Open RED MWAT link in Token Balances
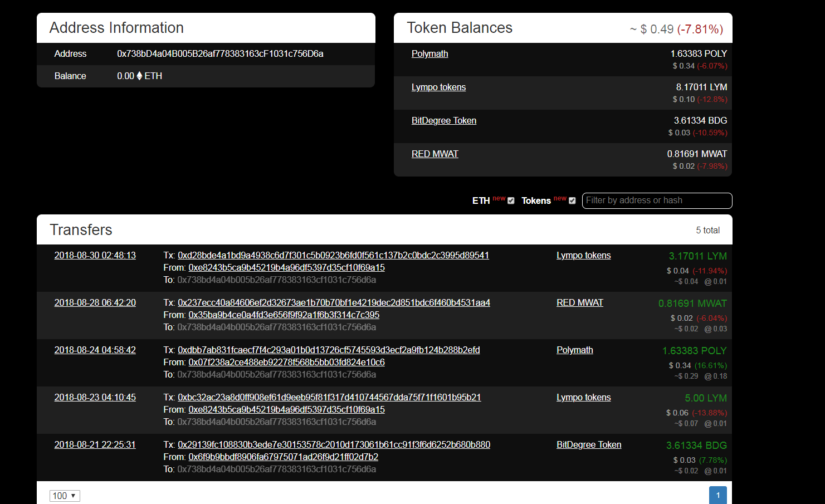Image resolution: width=825 pixels, height=504 pixels. point(435,154)
